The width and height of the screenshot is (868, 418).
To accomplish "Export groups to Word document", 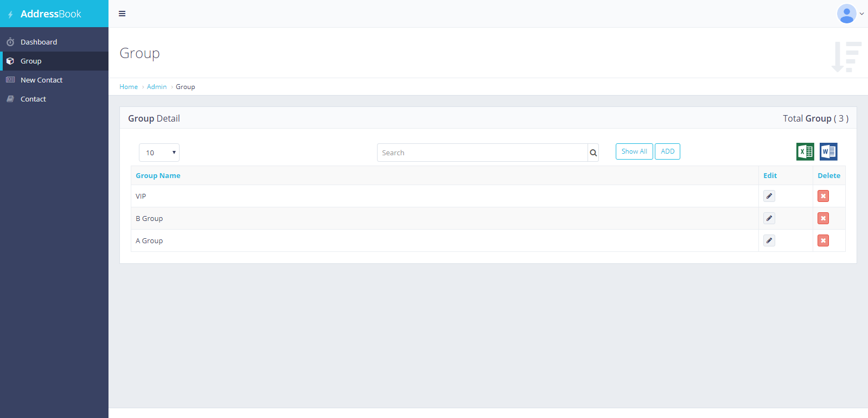I will click(828, 152).
